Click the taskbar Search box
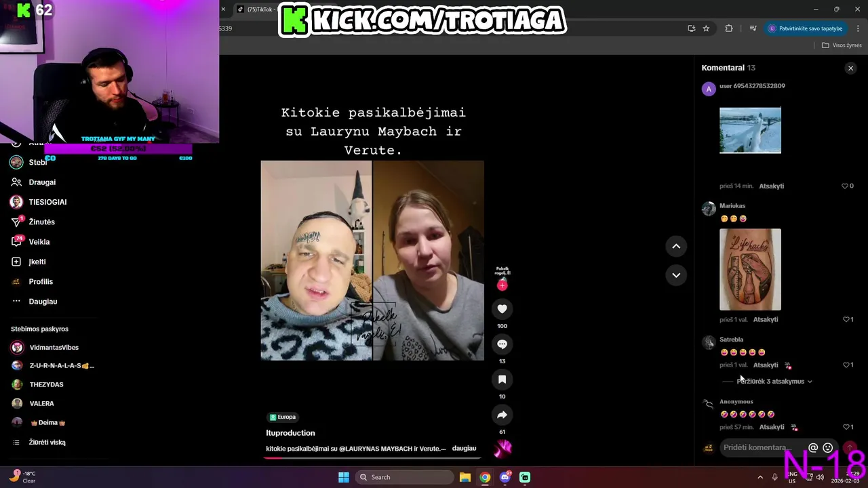 405,477
